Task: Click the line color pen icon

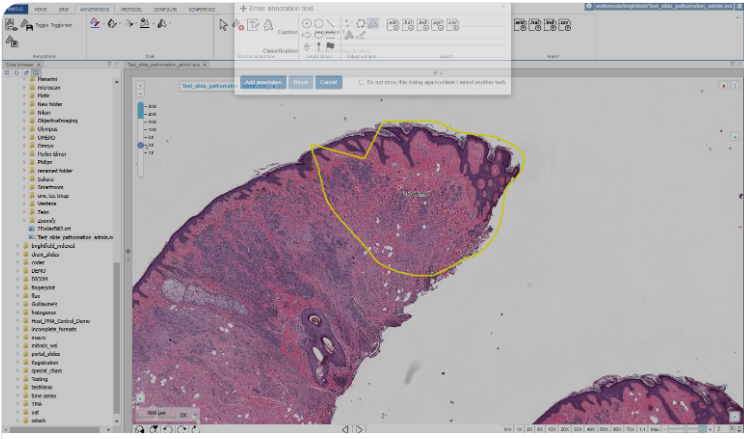Action: (96, 24)
